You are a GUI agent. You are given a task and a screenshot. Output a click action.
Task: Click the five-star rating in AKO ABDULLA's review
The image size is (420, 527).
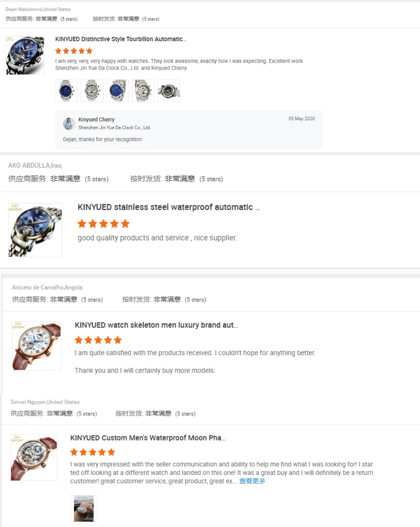click(103, 224)
